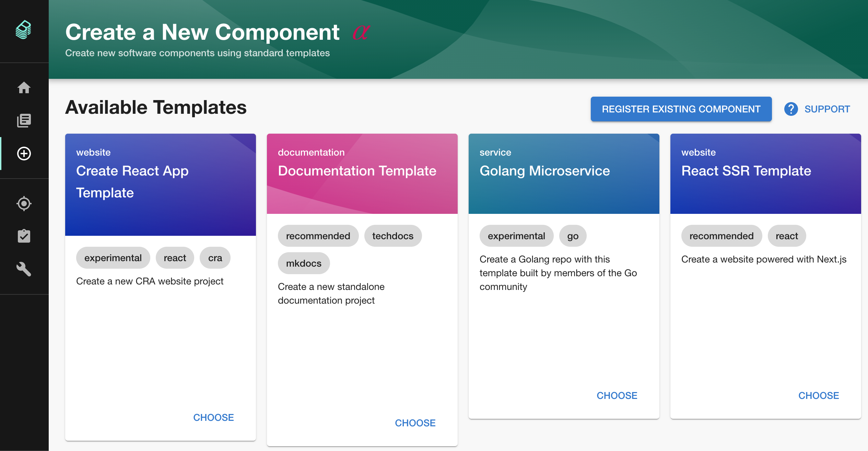Click the Golang Microservice card header
The height and width of the screenshot is (451, 868).
(564, 174)
